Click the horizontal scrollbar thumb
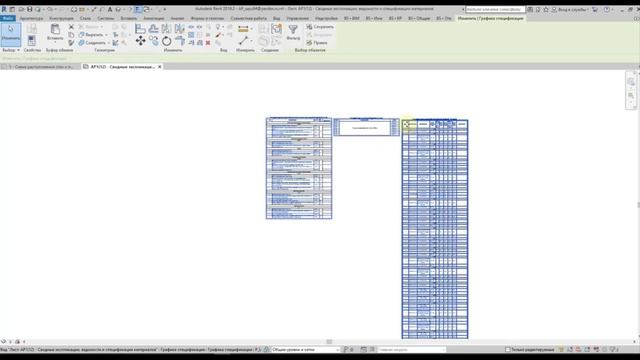The image size is (640, 360). click(x=329, y=342)
